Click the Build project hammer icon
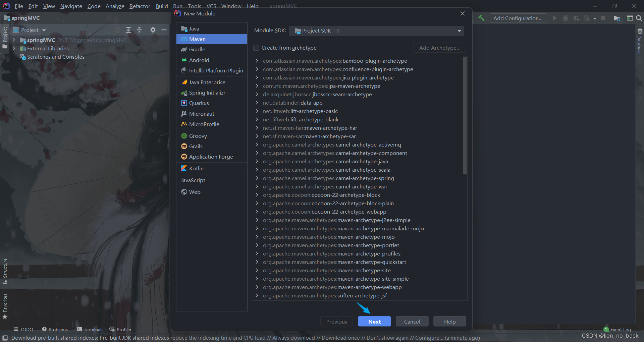The width and height of the screenshot is (644, 342). click(481, 18)
